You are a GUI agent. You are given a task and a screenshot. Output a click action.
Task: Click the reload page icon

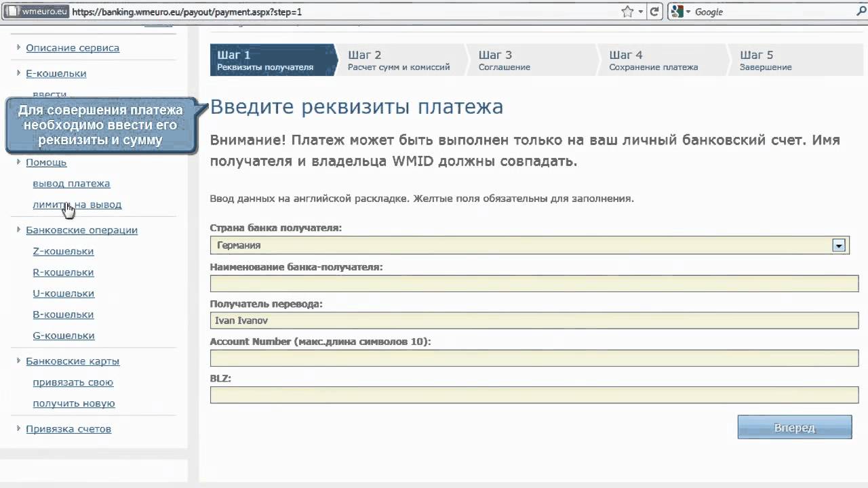click(x=654, y=12)
